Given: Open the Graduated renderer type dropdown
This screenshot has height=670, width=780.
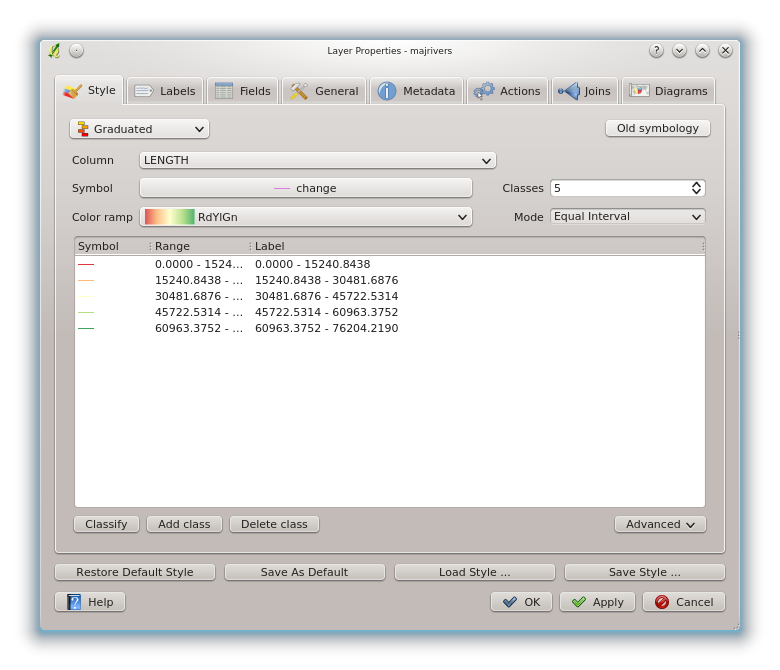Looking at the screenshot, I should point(139,129).
